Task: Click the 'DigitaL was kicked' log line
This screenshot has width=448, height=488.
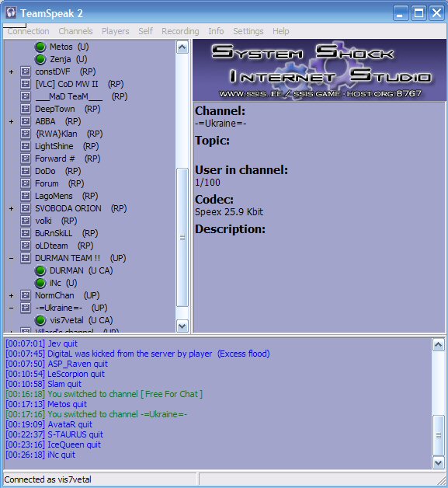Action: pos(137,354)
